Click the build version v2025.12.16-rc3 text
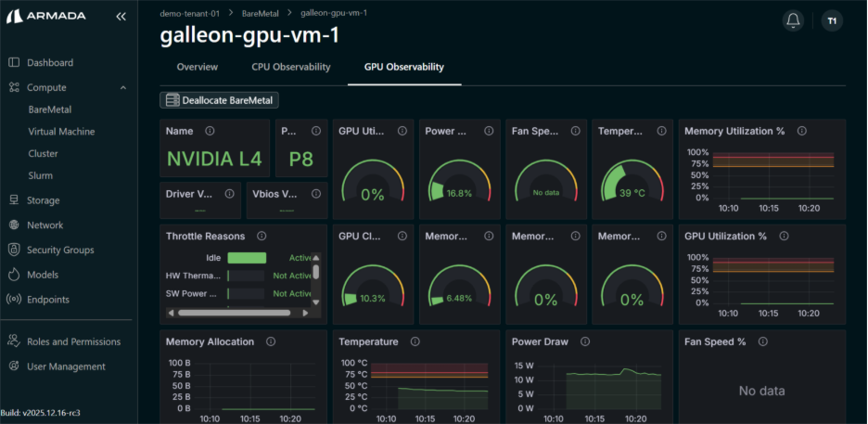Viewport: 868px width, 424px height. (x=41, y=413)
